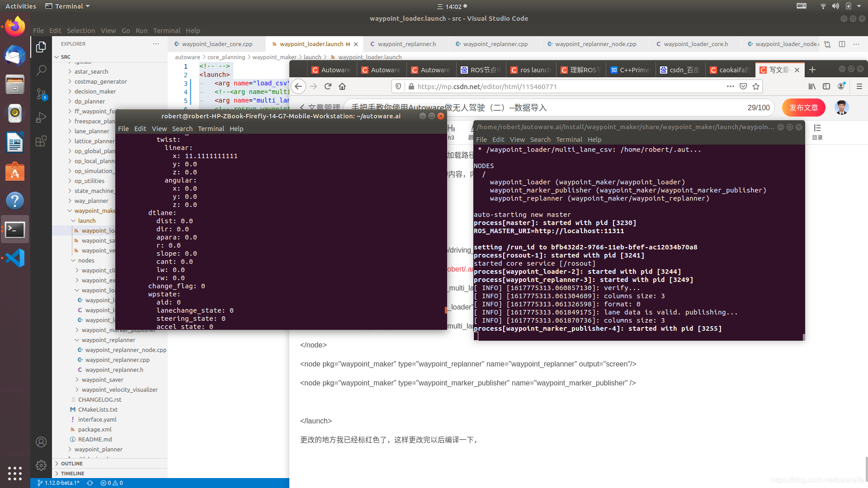Switch to waypoint_replanner.h editor tab
Viewport: 868px width, 488px height.
tap(406, 44)
